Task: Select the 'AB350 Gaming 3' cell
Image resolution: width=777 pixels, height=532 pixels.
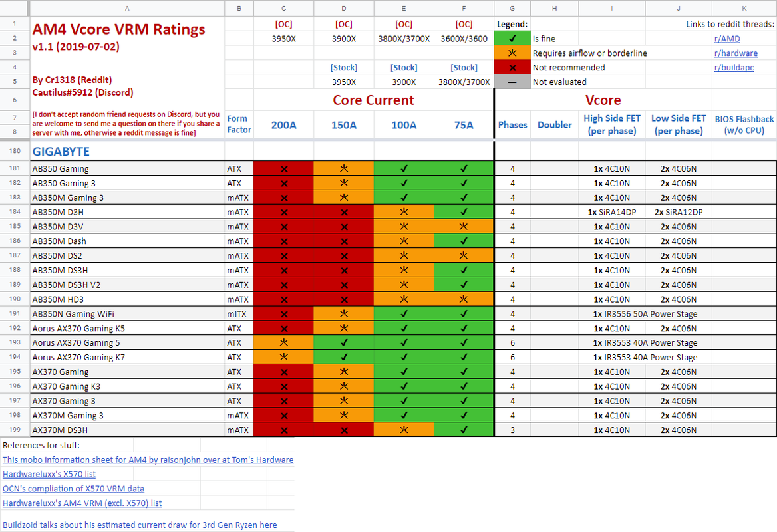Action: (127, 183)
